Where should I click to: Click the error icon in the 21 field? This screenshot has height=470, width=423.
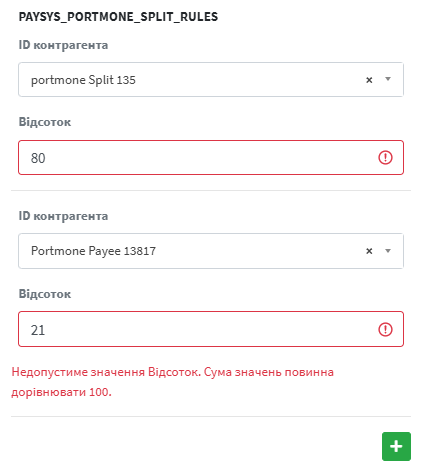[x=385, y=329]
